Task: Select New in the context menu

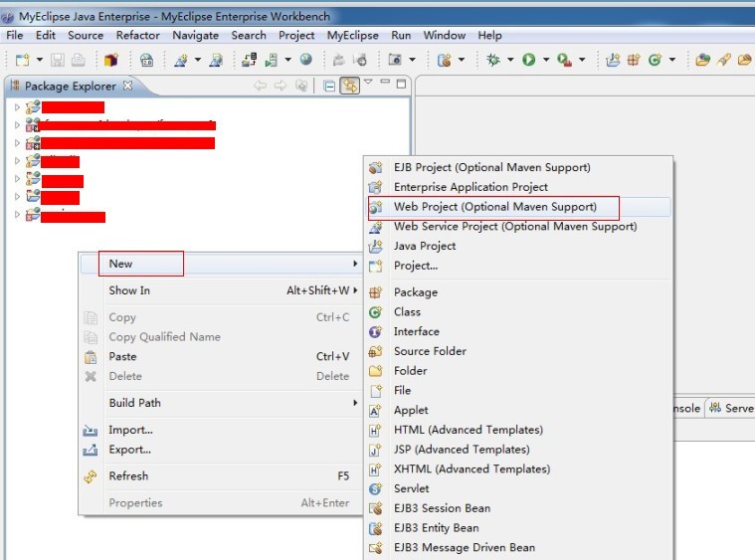Action: pyautogui.click(x=221, y=264)
